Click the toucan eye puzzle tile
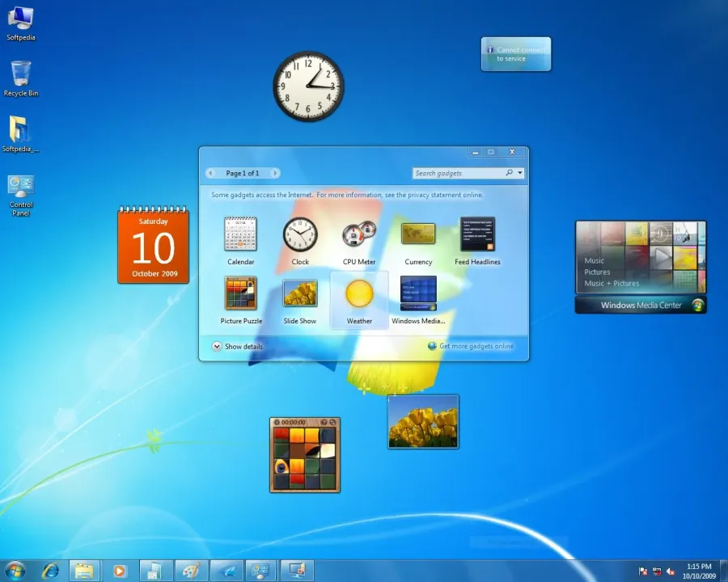 281,467
